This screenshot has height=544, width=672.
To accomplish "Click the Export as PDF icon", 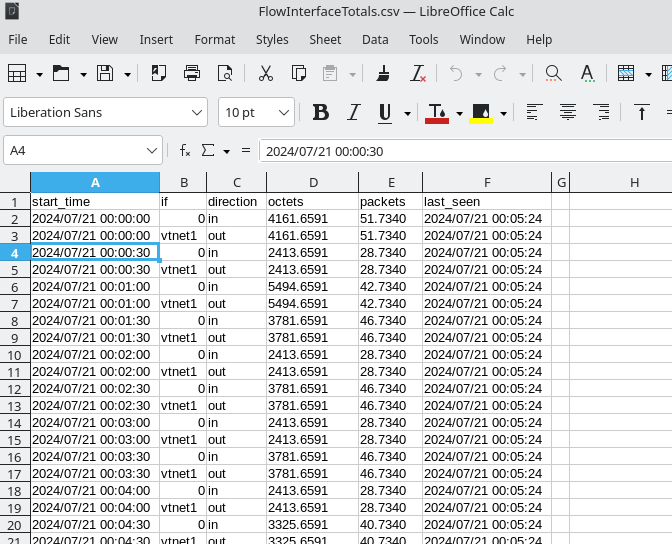I will (159, 74).
